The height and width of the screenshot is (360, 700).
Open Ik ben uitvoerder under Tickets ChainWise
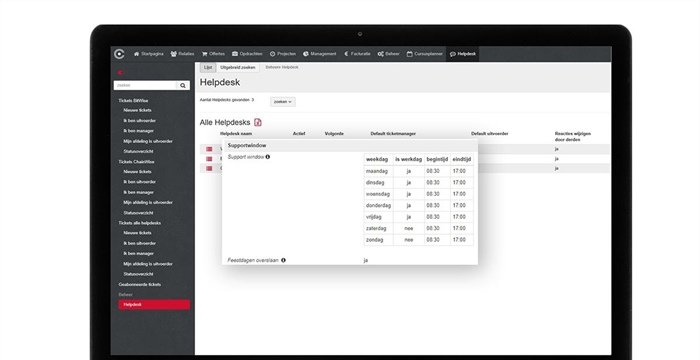[x=140, y=182]
